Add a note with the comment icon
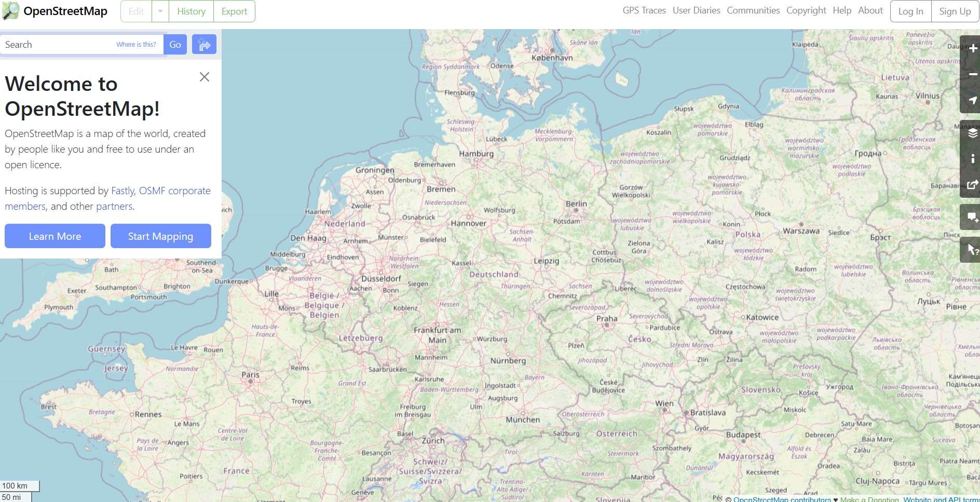Image resolution: width=980 pixels, height=502 pixels. 972,218
